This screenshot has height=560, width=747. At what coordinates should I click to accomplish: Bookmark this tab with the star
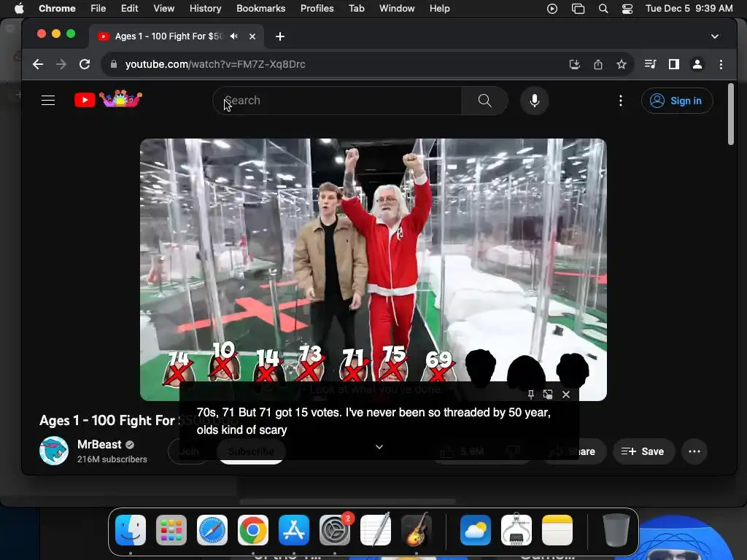tap(622, 64)
